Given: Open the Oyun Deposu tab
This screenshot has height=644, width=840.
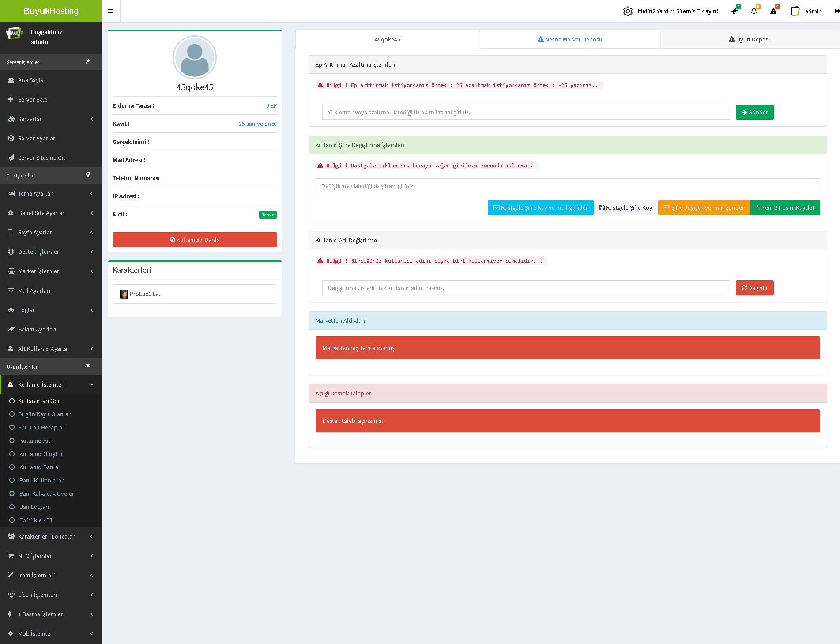Looking at the screenshot, I should 750,39.
